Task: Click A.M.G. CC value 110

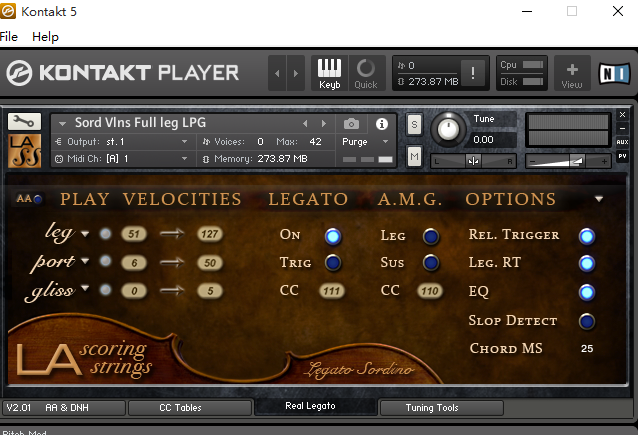Action: 430,291
